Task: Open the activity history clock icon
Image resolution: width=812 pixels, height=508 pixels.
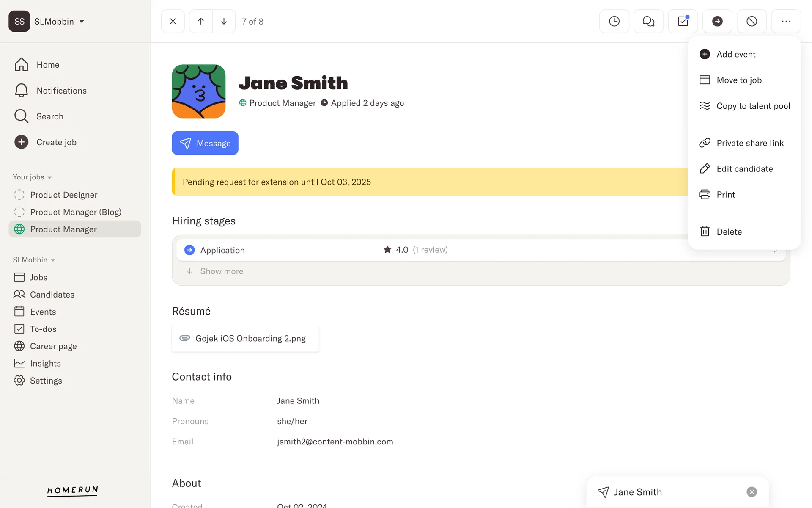Action: [x=614, y=21]
